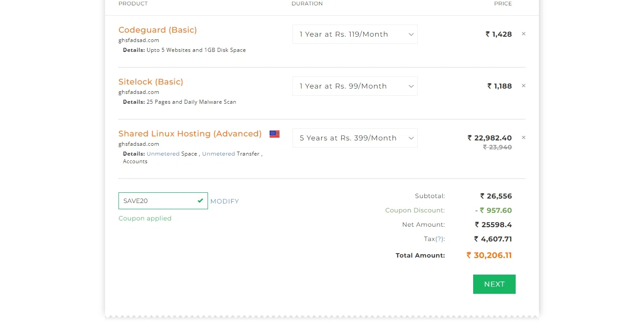Click the hosting price ₹ 22,982.40
The height and width of the screenshot is (326, 644).
pos(490,138)
